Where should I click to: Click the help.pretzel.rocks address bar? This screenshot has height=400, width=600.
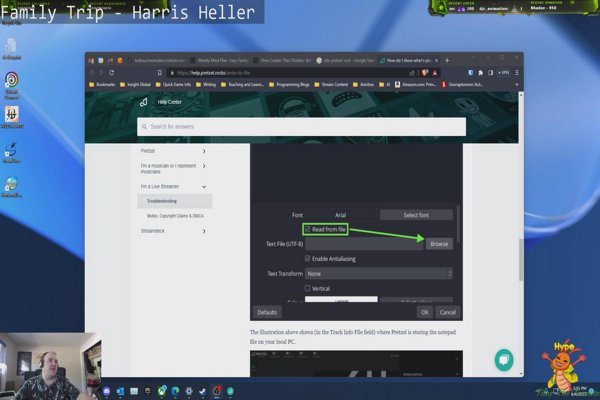point(291,73)
